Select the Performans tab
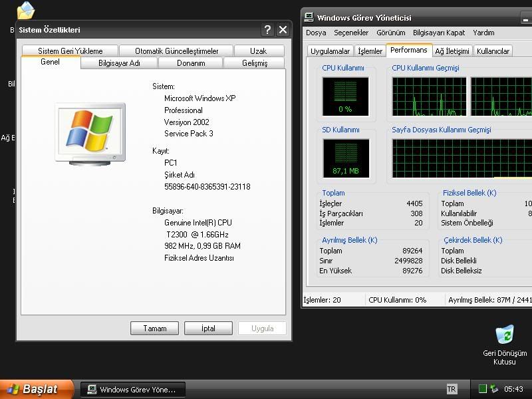 pyautogui.click(x=409, y=50)
